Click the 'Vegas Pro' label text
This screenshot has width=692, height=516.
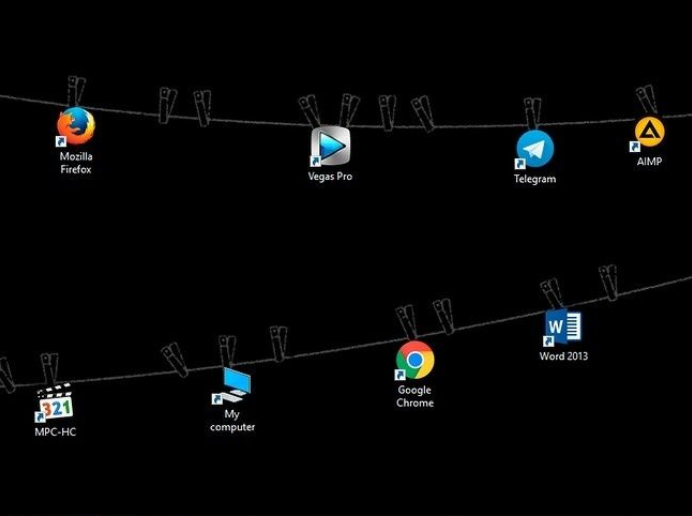pos(330,177)
